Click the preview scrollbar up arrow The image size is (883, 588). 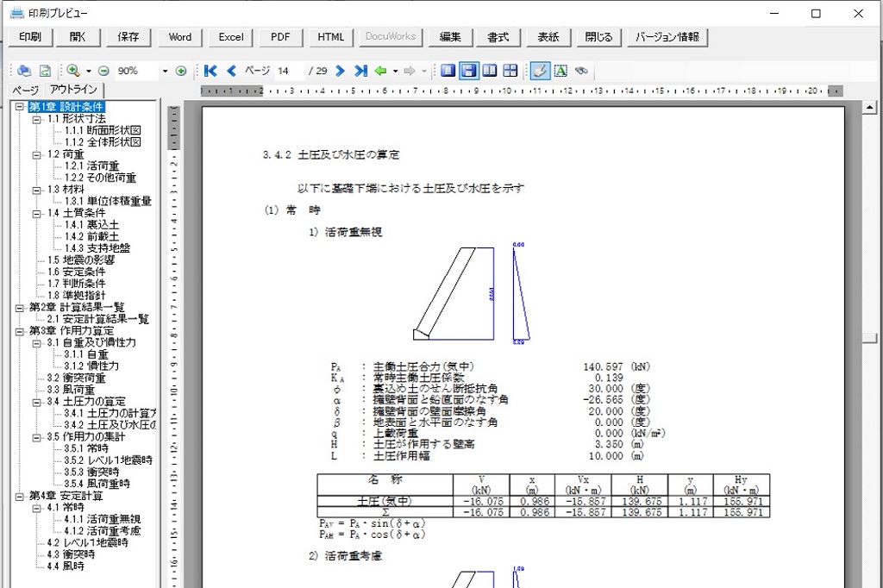click(869, 107)
